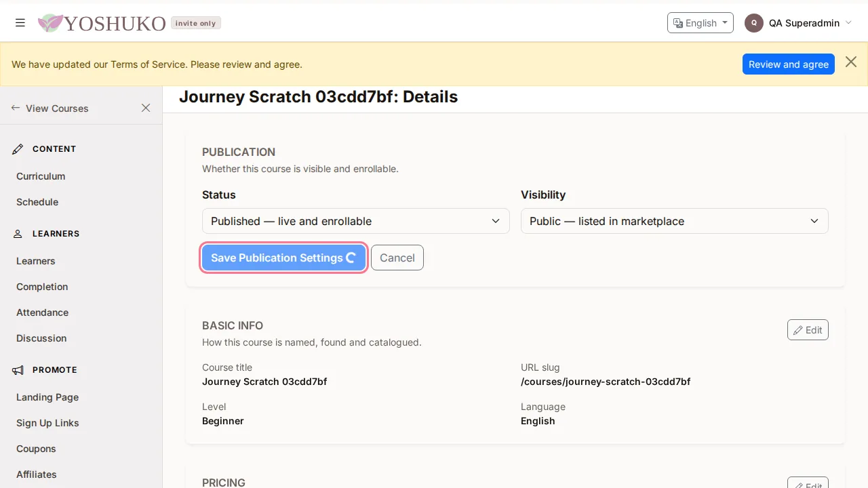Close the course sidebar panel

click(x=146, y=108)
